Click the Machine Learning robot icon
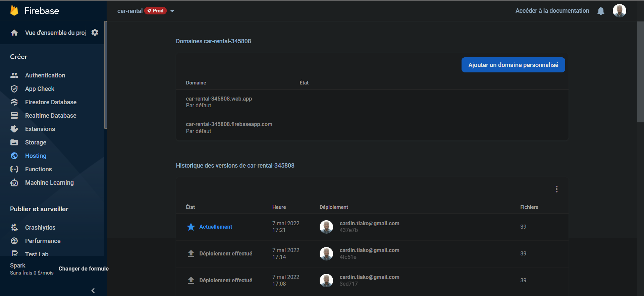Screen dimensions: 644x296 pos(14,182)
